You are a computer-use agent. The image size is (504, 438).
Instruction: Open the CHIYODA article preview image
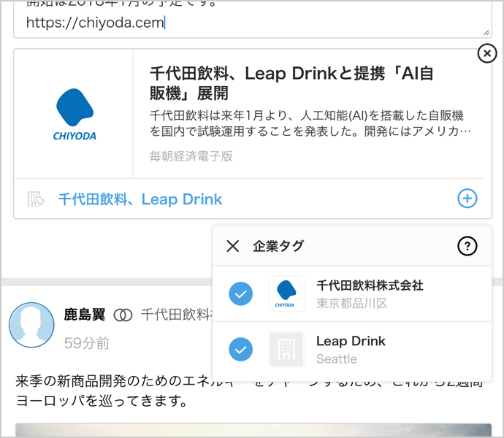pyautogui.click(x=74, y=114)
